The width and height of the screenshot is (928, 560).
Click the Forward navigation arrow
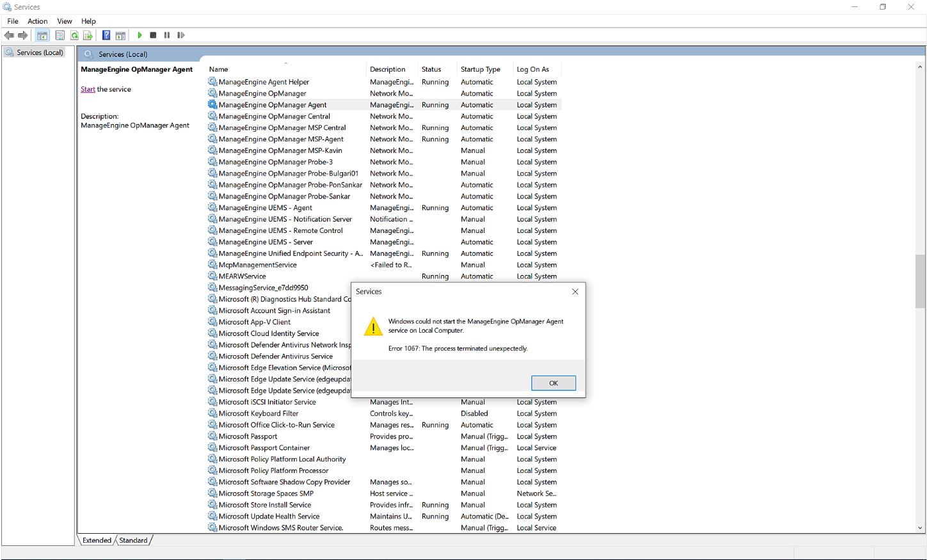pos(24,35)
